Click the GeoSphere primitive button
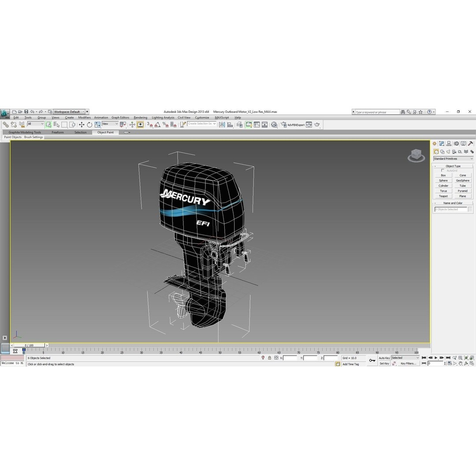This screenshot has height=476, width=476. [463, 181]
